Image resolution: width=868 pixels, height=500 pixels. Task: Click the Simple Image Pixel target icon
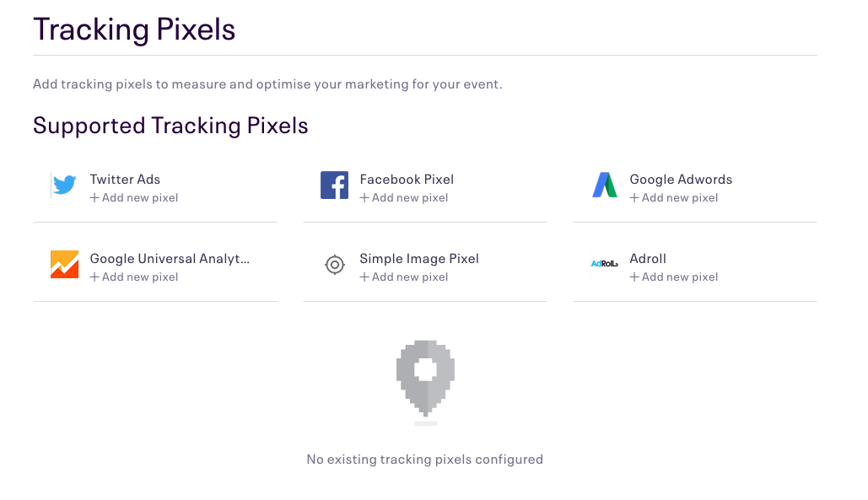pyautogui.click(x=335, y=265)
